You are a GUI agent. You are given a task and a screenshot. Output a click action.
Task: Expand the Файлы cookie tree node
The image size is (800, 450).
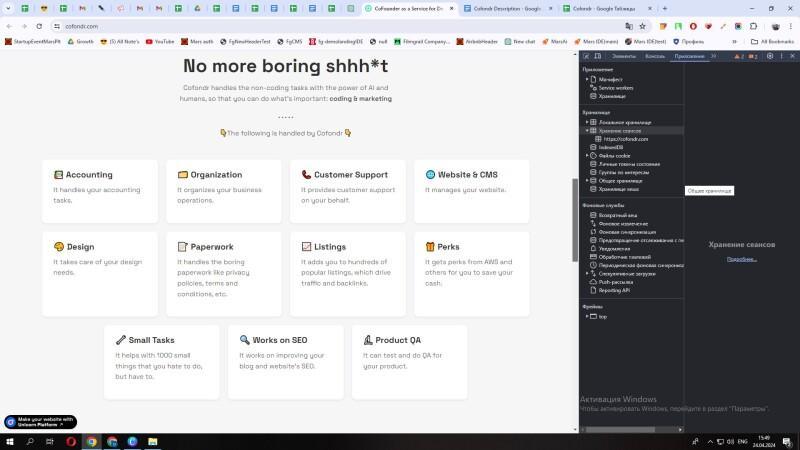587,155
